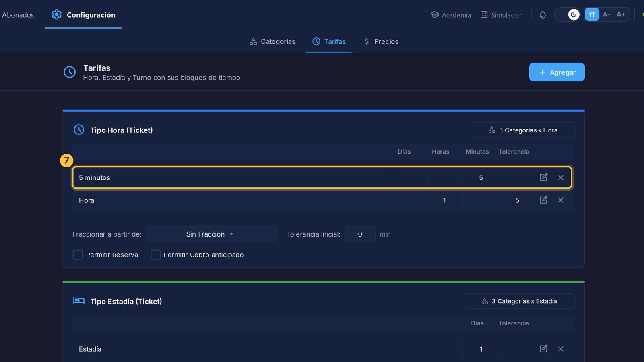This screenshot has width=644, height=362.
Task: Enable Permitir Reserva checkbox
Action: [78, 255]
